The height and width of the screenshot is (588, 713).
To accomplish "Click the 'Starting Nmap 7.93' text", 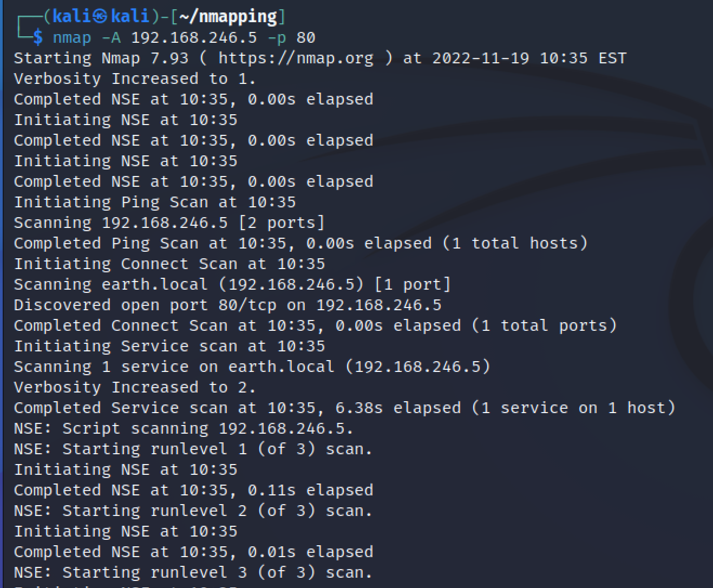I will pyautogui.click(x=101, y=58).
